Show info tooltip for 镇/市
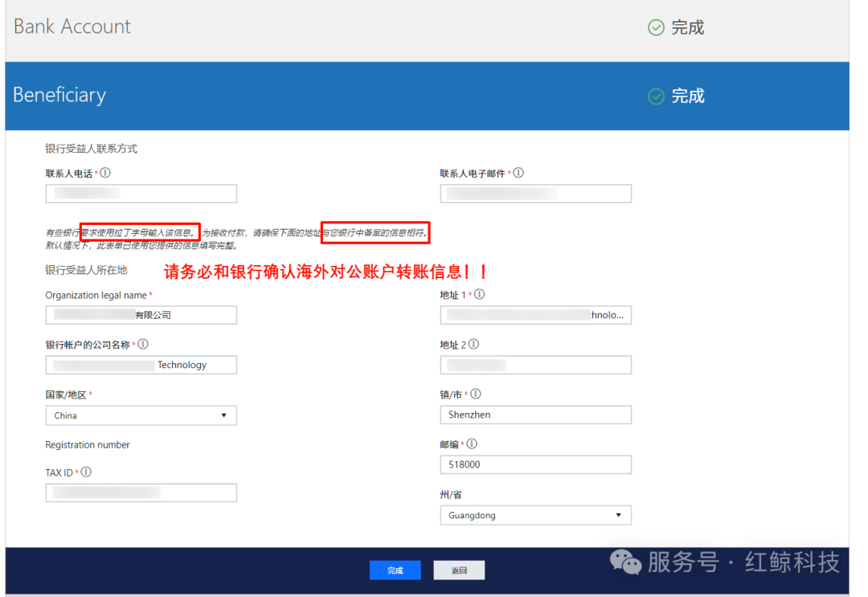Viewport: 868px width, 597px height. pos(476,394)
